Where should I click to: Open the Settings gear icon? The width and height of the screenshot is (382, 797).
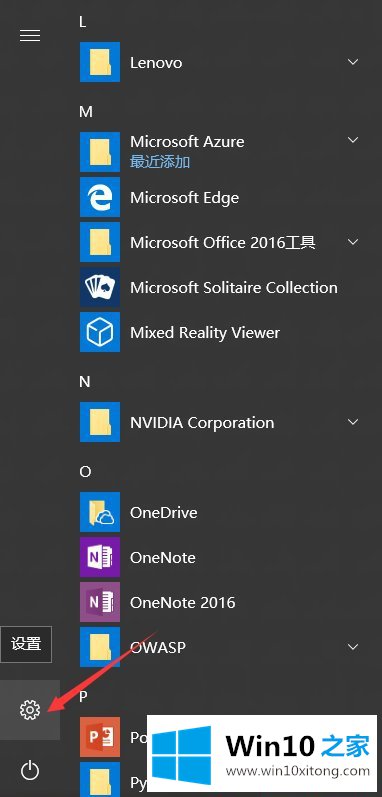29,710
